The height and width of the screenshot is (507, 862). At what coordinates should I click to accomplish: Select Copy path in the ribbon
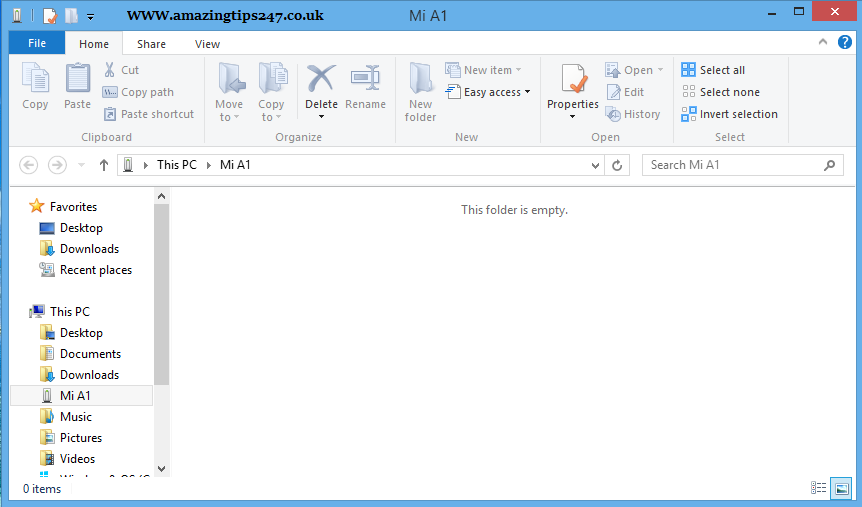(138, 92)
